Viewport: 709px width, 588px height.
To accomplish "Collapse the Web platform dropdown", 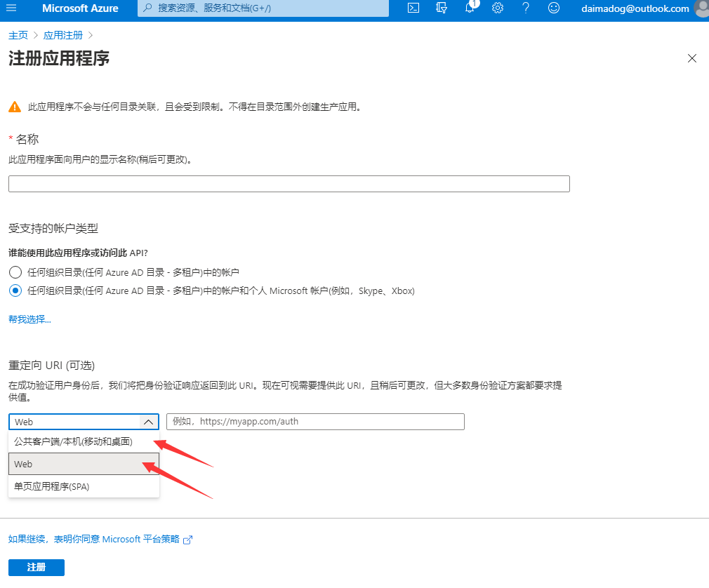I will [148, 422].
